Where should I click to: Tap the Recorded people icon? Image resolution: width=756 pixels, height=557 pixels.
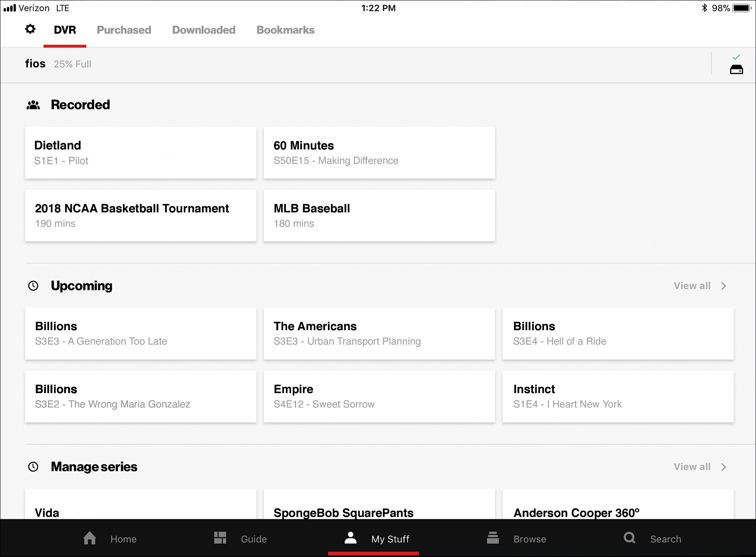pyautogui.click(x=33, y=105)
